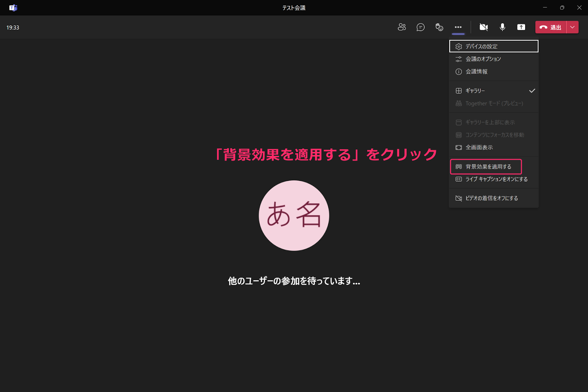Click the Teams logo in title bar
Viewport: 588px width, 392px height.
13,8
